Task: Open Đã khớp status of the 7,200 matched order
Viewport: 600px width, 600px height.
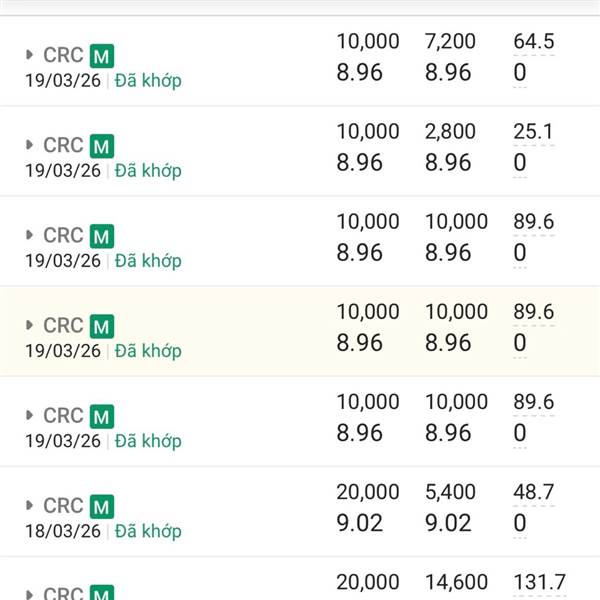Action: 148,81
